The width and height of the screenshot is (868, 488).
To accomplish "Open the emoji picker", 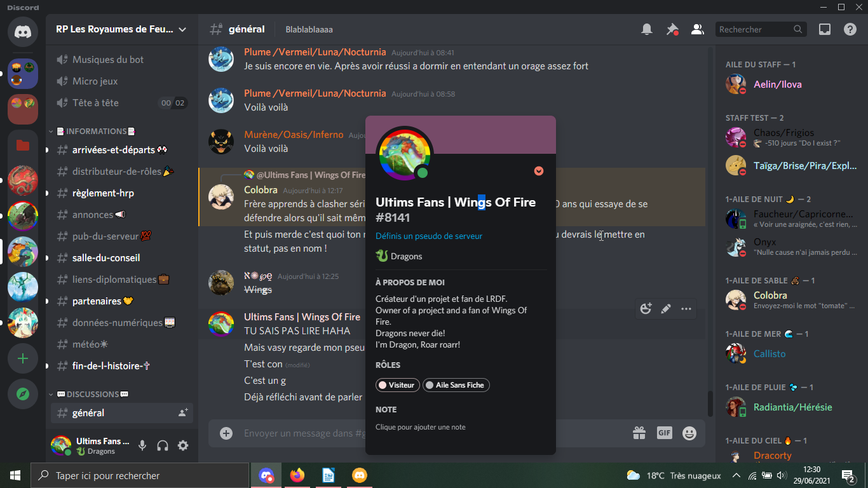I will 689,433.
